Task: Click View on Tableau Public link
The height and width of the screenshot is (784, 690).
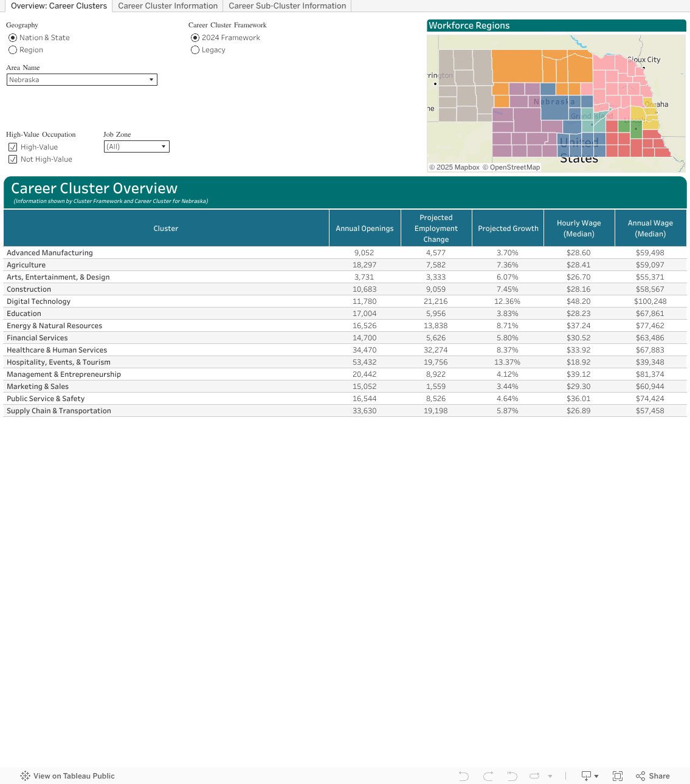Action: tap(74, 776)
